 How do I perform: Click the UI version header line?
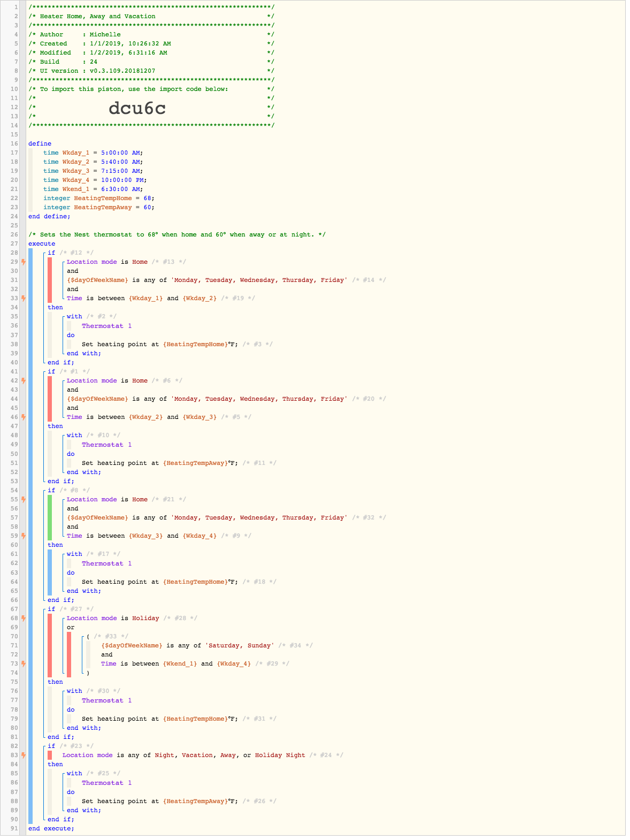[x=151, y=71]
